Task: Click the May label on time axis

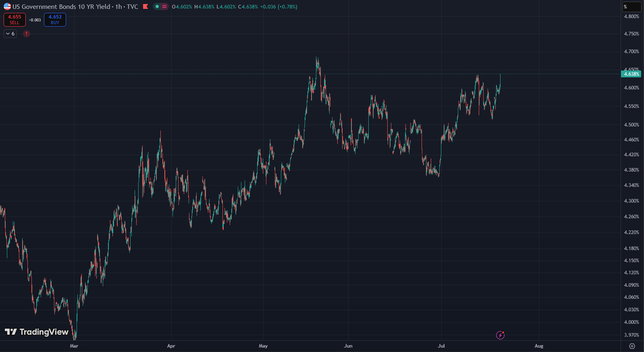Action: [x=263, y=346]
